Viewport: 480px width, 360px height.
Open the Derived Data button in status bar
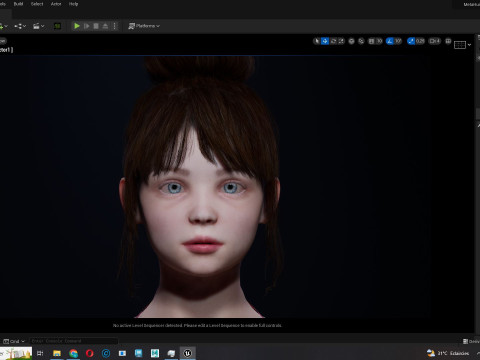[x=471, y=341]
